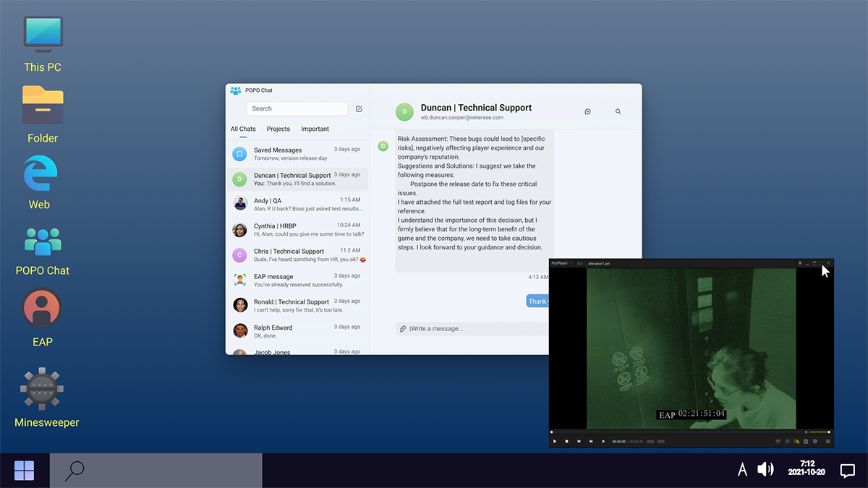Open PotPlayer main menu dropdown
The height and width of the screenshot is (488, 868).
pos(561,263)
